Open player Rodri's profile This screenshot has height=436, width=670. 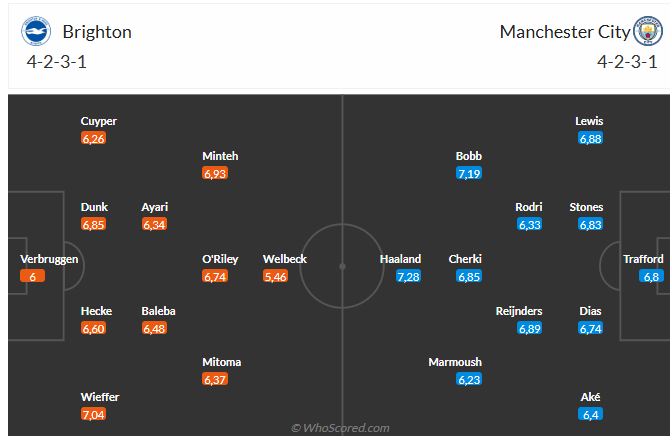coord(529,207)
